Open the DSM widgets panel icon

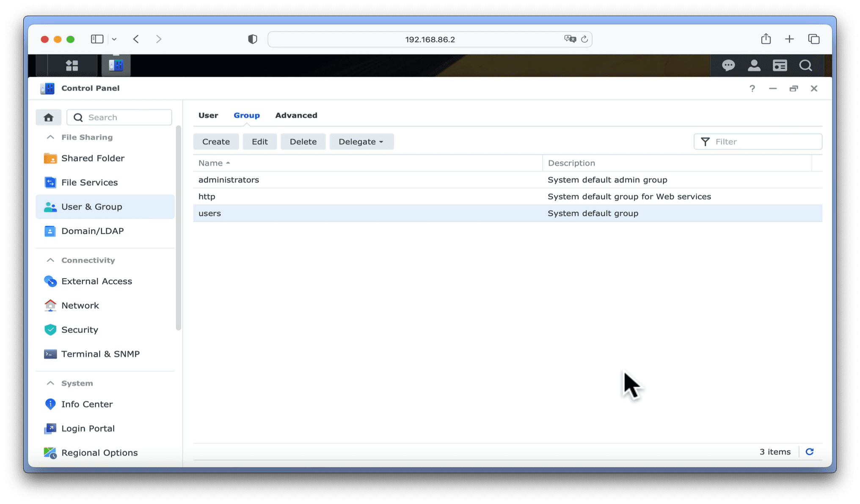(x=780, y=66)
